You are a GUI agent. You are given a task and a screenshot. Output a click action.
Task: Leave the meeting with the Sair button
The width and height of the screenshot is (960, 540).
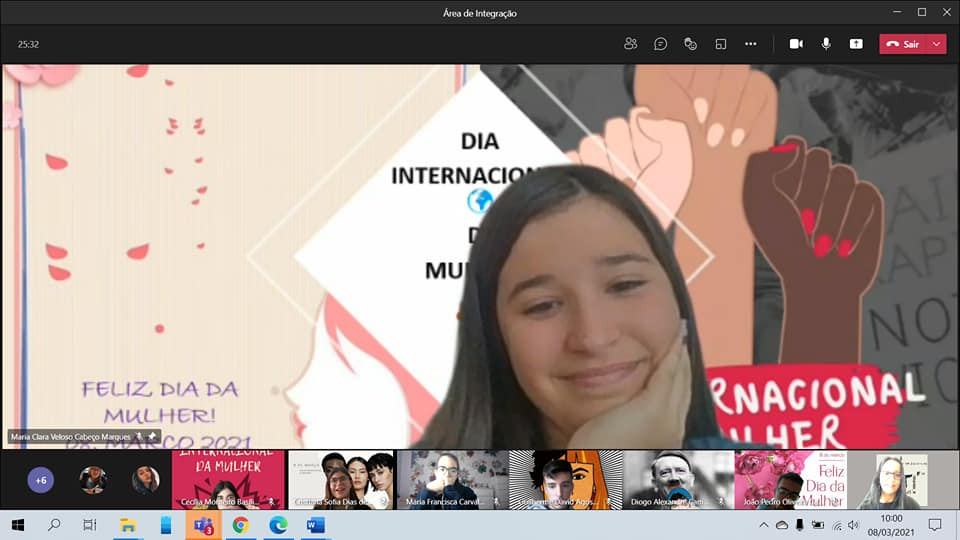(x=903, y=44)
